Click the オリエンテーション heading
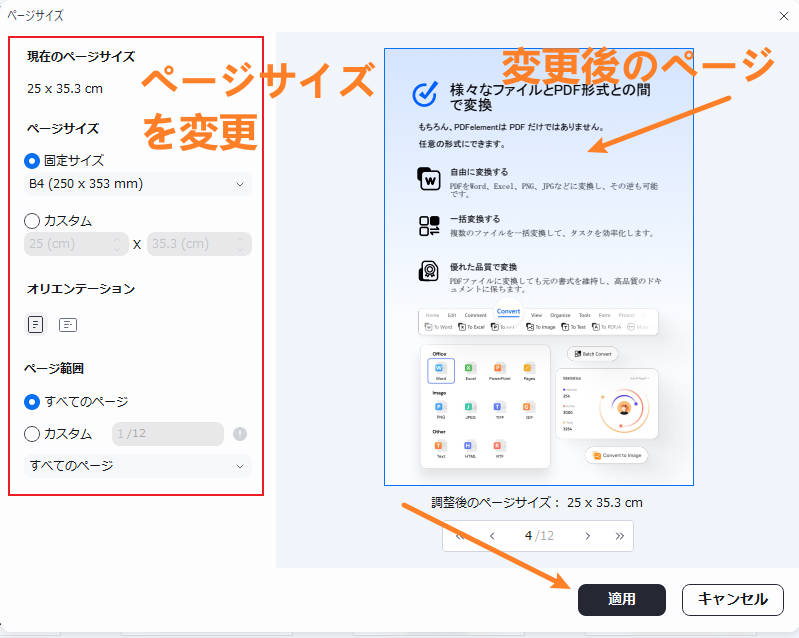Image resolution: width=799 pixels, height=638 pixels. [x=81, y=289]
